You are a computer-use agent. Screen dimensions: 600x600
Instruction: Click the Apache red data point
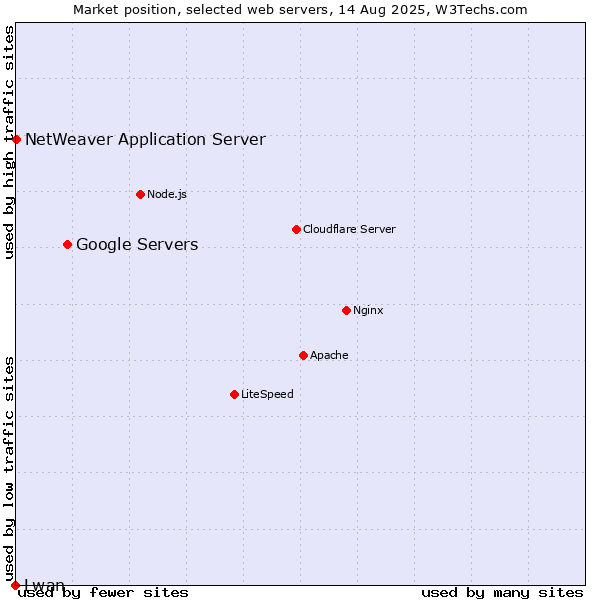(x=303, y=355)
